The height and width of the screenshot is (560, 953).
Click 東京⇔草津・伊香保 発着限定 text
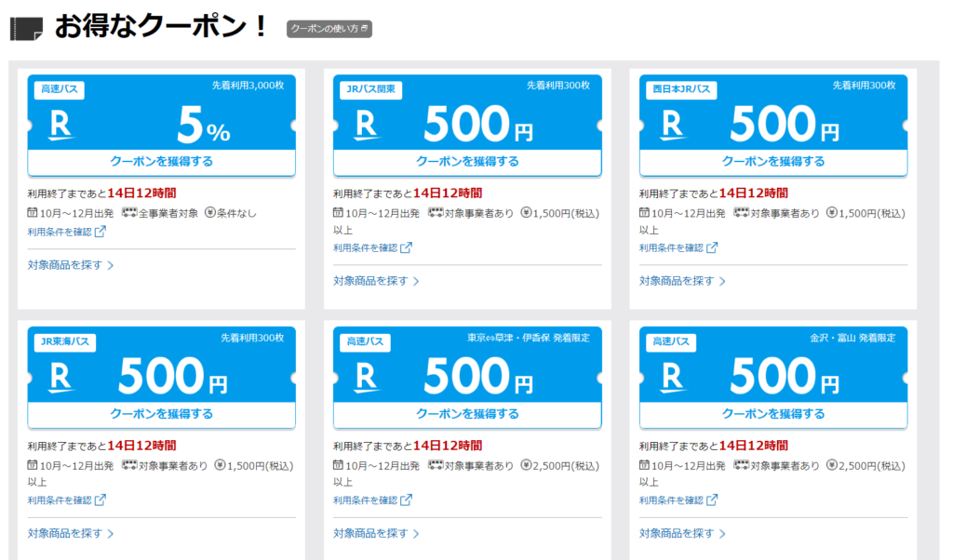[x=529, y=338]
